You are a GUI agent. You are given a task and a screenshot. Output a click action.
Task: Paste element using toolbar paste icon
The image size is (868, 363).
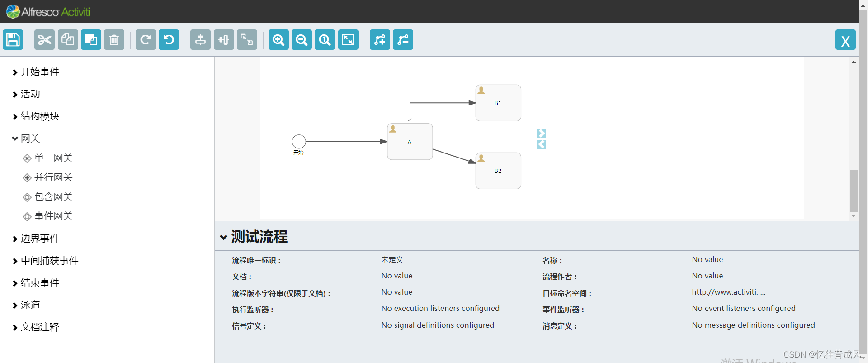click(91, 40)
